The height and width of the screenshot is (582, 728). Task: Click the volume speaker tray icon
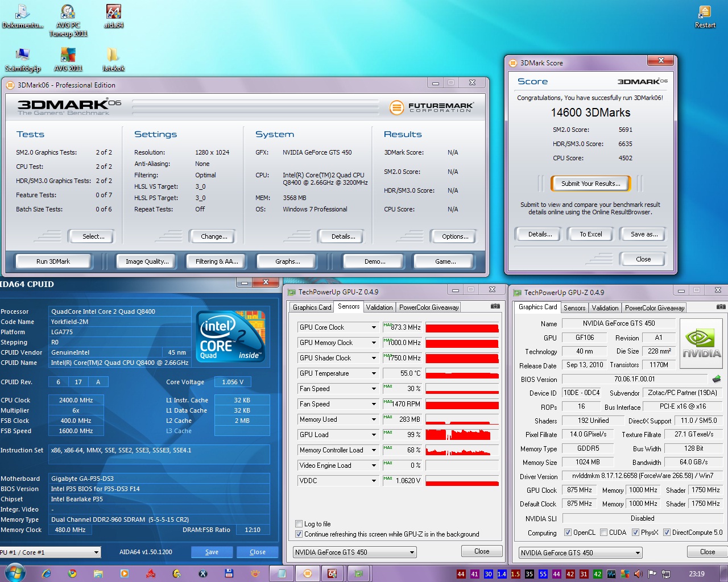point(638,574)
